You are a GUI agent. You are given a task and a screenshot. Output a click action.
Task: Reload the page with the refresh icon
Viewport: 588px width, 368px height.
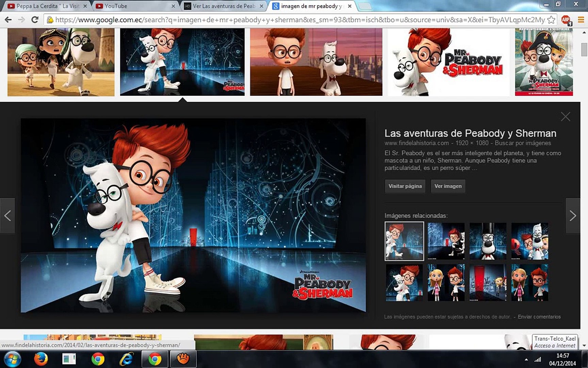click(x=35, y=20)
